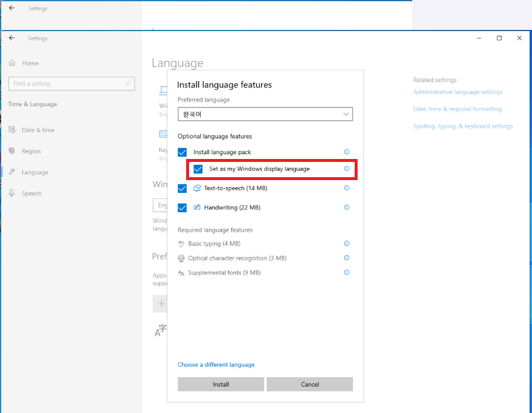532x413 pixels.
Task: Click the Optical character recognition icon
Action: (181, 258)
